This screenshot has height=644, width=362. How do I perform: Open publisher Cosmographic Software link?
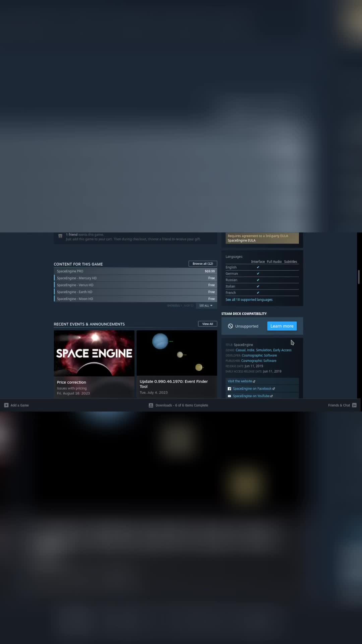[259, 361]
